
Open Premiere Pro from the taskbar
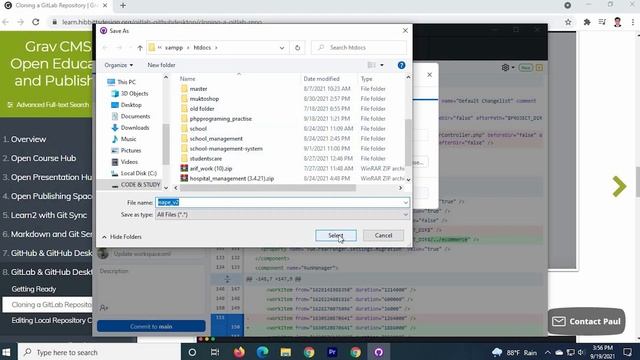point(332,352)
